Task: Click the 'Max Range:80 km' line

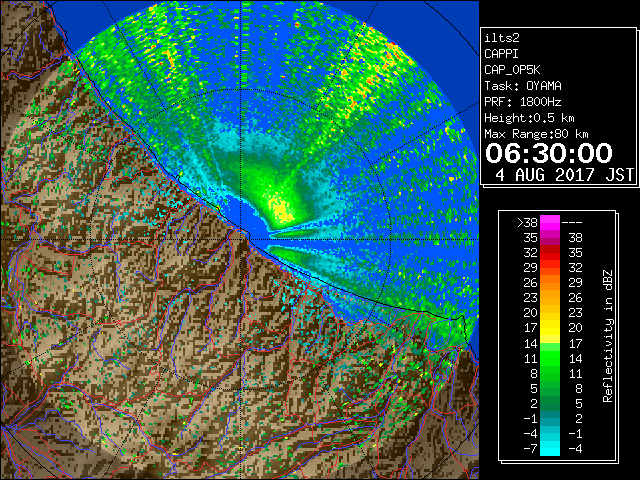Action: (x=536, y=134)
